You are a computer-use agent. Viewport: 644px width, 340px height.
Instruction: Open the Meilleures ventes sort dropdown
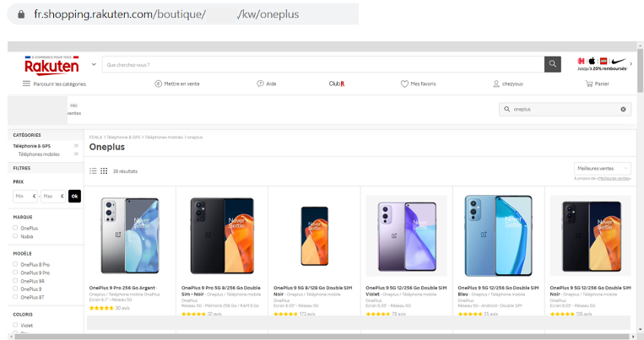602,169
